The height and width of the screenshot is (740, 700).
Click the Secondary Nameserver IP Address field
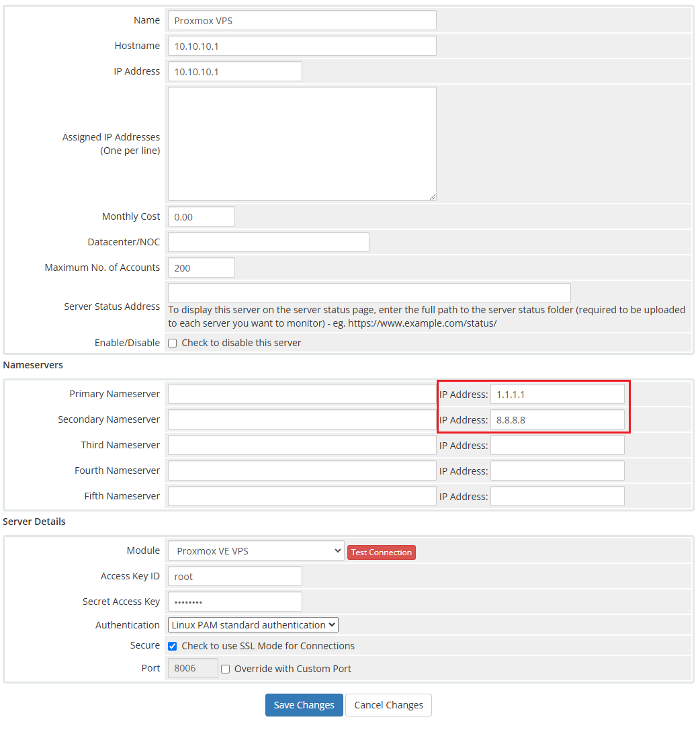pos(558,419)
